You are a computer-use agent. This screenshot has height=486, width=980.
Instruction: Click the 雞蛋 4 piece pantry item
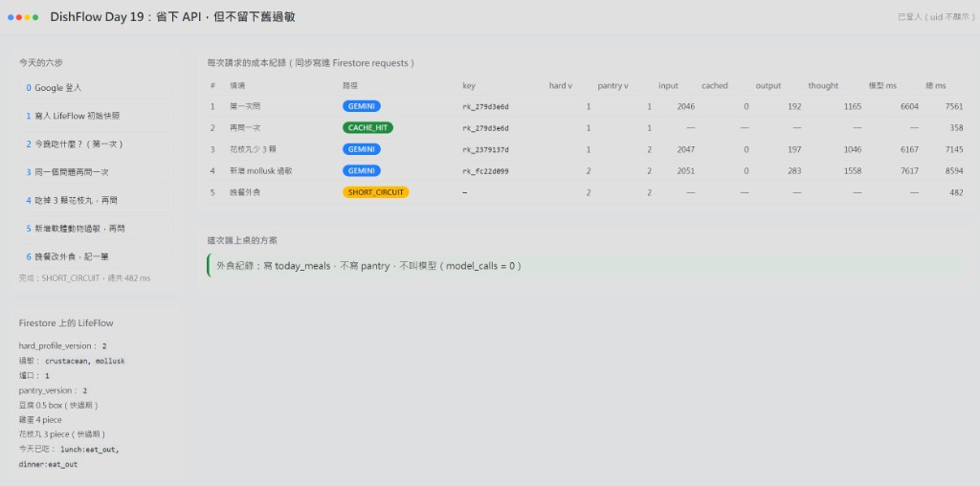[x=40, y=420]
